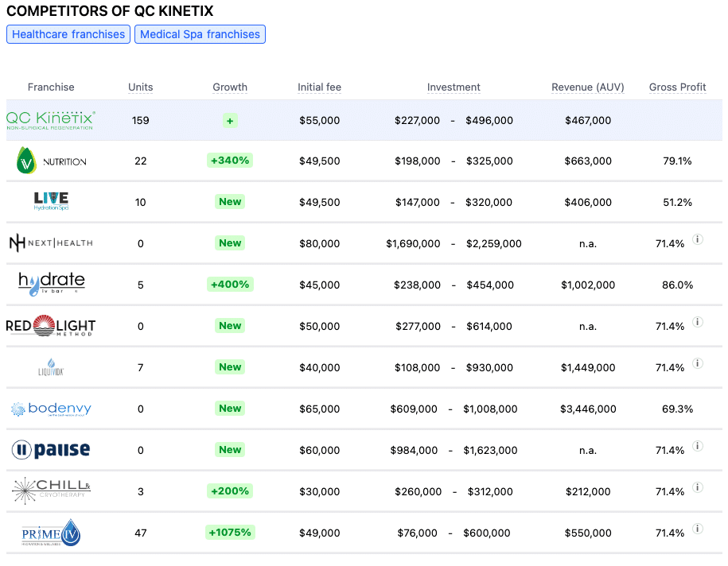Click the $1,002,000 revenue value
The image size is (728, 566).
tap(588, 285)
